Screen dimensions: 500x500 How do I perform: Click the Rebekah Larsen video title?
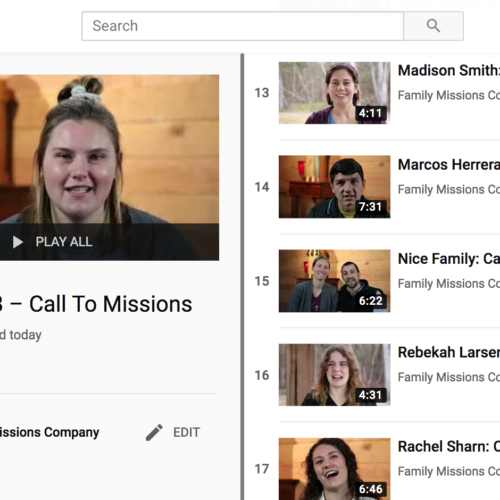point(449,353)
